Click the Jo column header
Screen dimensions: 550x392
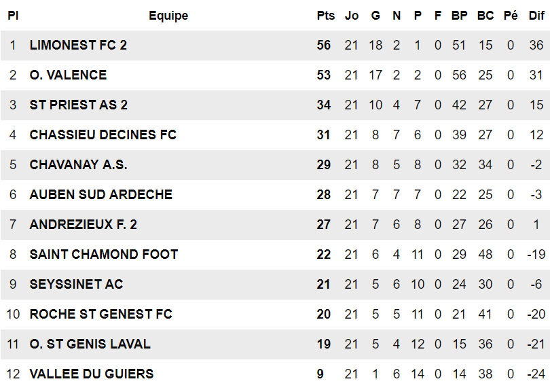coord(351,16)
